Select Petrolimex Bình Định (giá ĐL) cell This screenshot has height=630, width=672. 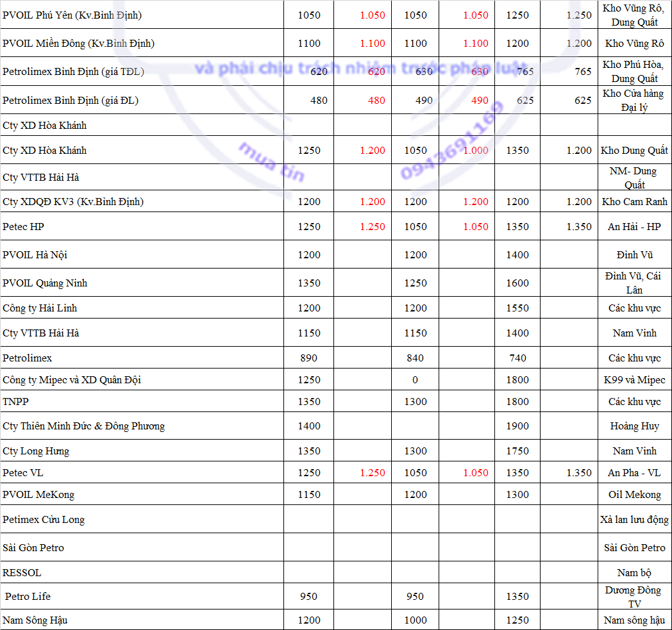coord(142,100)
